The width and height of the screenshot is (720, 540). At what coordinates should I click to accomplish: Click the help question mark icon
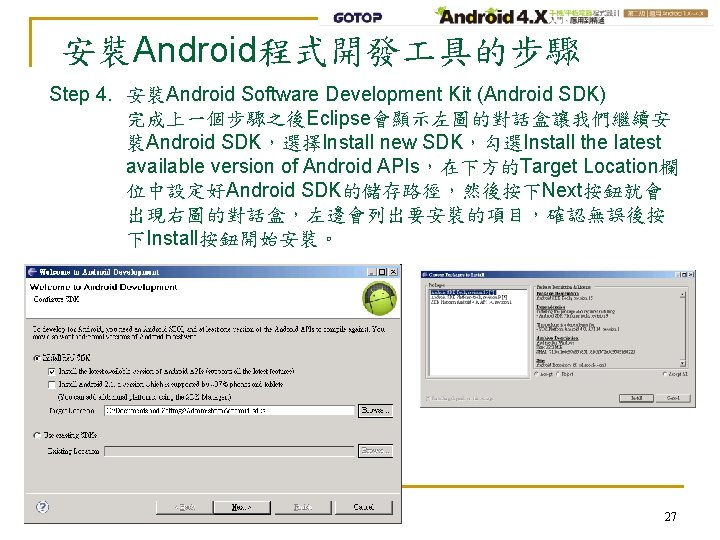tap(42, 507)
